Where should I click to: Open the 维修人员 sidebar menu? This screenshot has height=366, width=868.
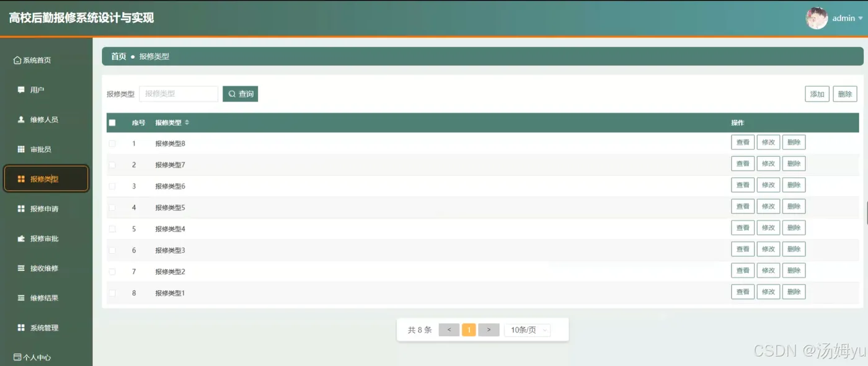46,119
